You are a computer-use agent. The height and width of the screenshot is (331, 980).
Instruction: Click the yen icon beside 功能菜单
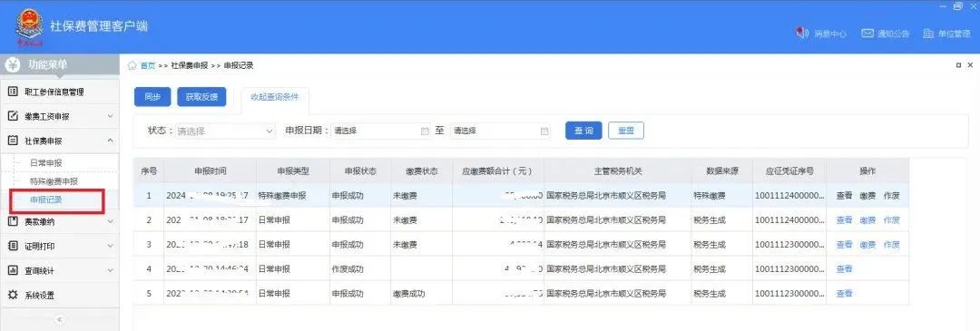pos(13,64)
